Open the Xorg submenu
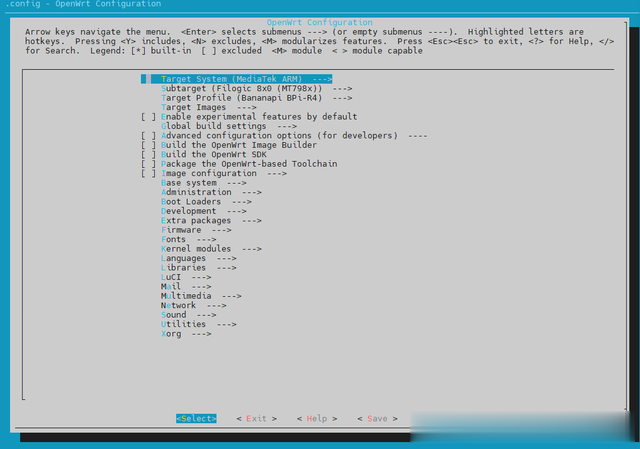Screen dimensions: 640x449 [x=186, y=333]
